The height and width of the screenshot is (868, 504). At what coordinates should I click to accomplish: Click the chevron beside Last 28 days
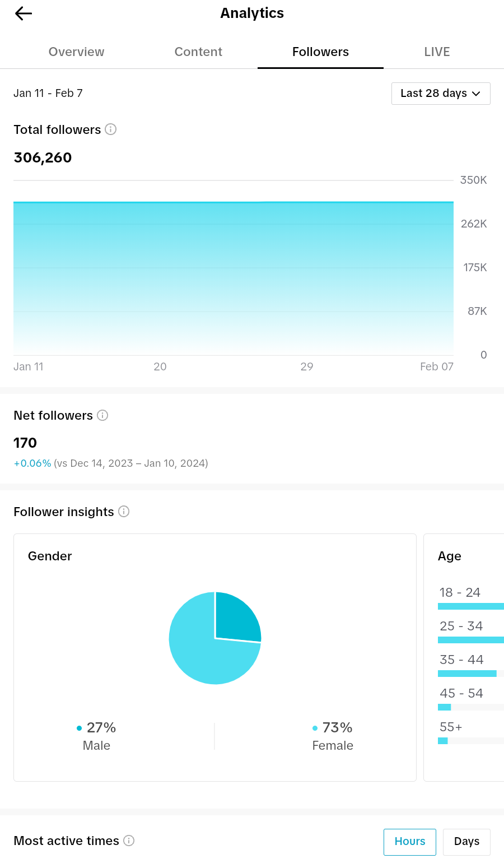(476, 94)
